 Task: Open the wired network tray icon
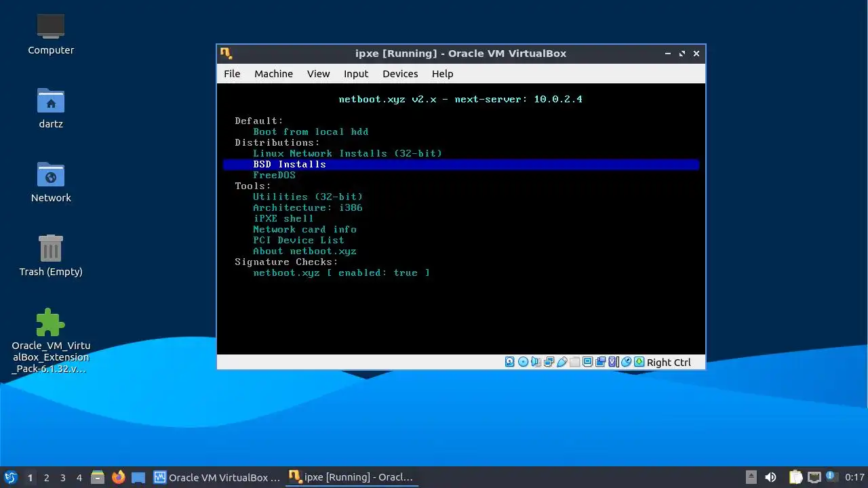pos(814,477)
